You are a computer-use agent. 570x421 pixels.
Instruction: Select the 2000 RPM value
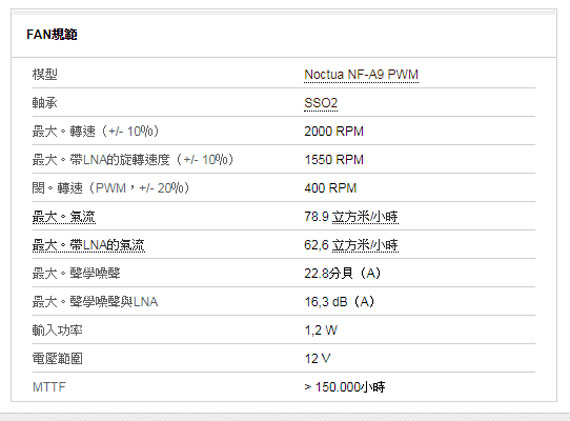pos(334,131)
